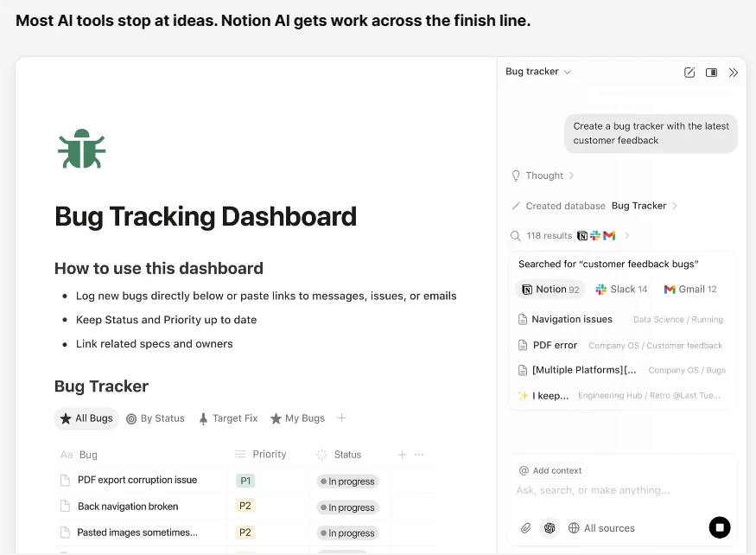
Task: Open the new chat compose icon in the header
Action: coord(689,73)
